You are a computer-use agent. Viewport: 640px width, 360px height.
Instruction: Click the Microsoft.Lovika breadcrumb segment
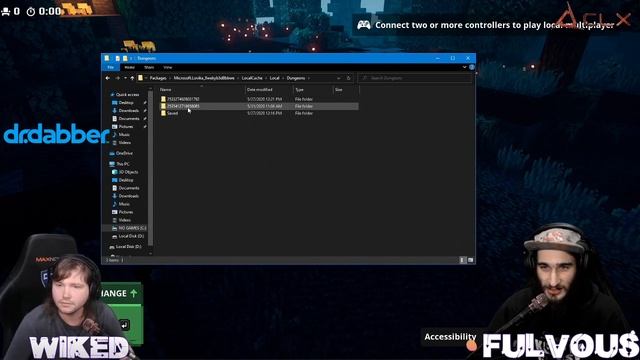[x=204, y=78]
